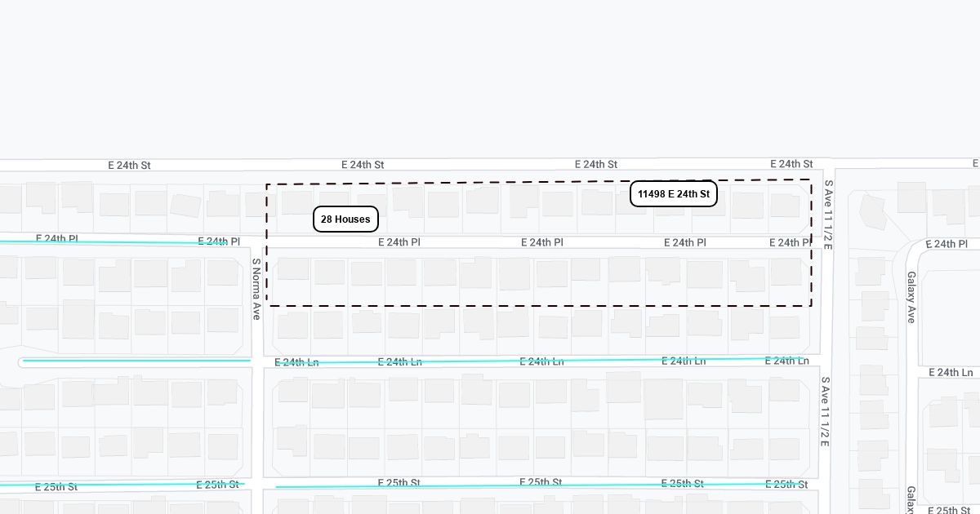
Task: Click the "28 Houses" callout label
Action: coord(345,219)
